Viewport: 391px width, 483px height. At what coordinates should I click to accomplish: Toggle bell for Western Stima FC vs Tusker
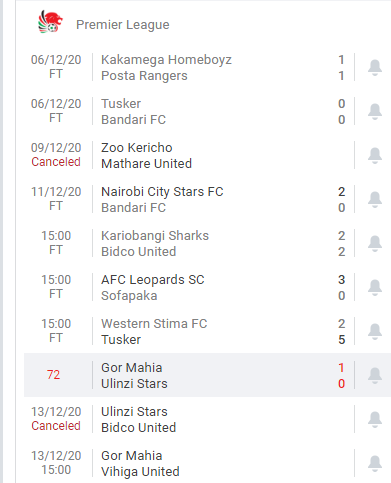click(x=375, y=331)
